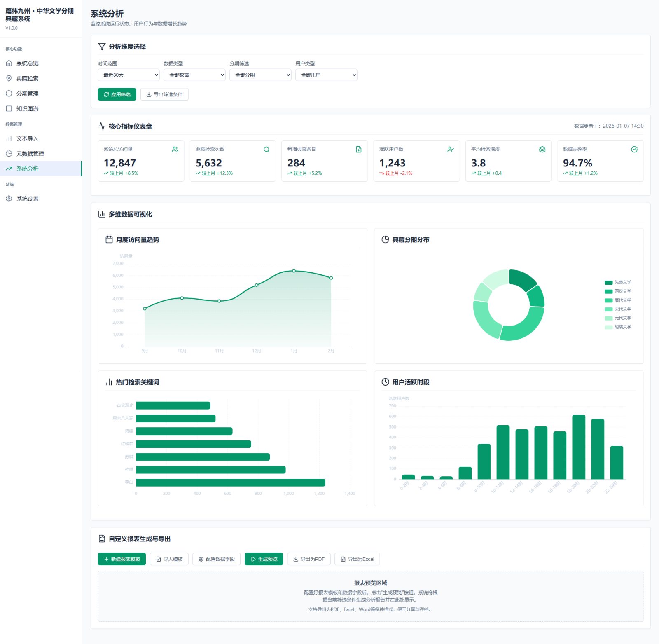Click the check-circle icon on 数据完整率 card

[x=634, y=150]
